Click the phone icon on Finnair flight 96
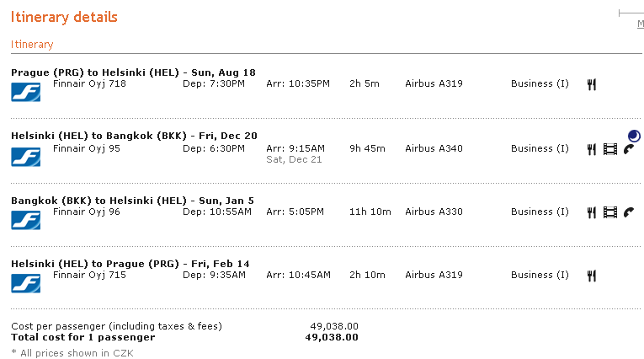Image resolution: width=644 pixels, height=359 pixels. coord(628,212)
